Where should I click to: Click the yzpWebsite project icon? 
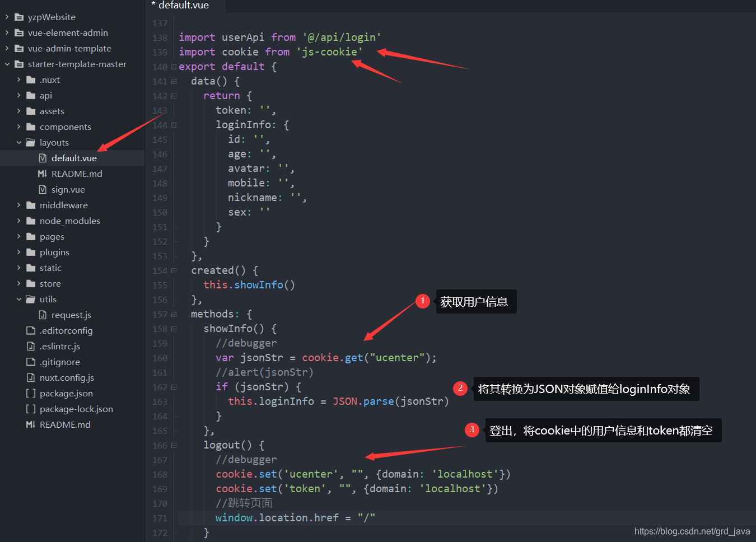tap(19, 17)
